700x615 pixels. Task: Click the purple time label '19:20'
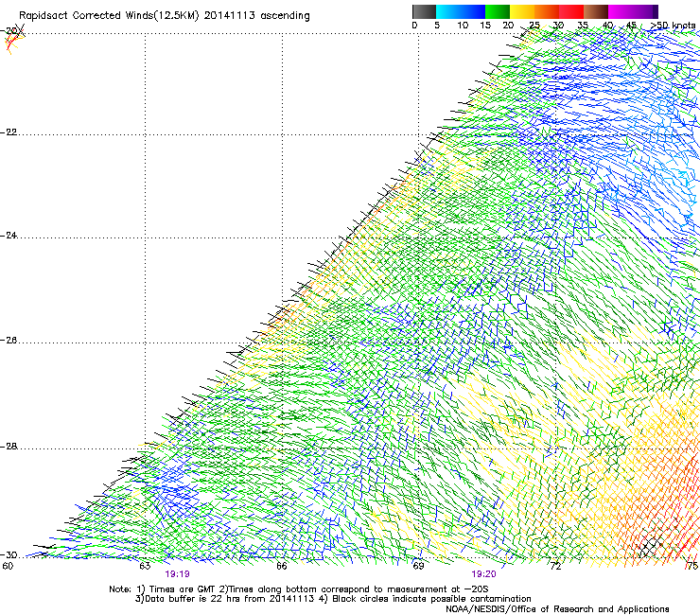484,574
